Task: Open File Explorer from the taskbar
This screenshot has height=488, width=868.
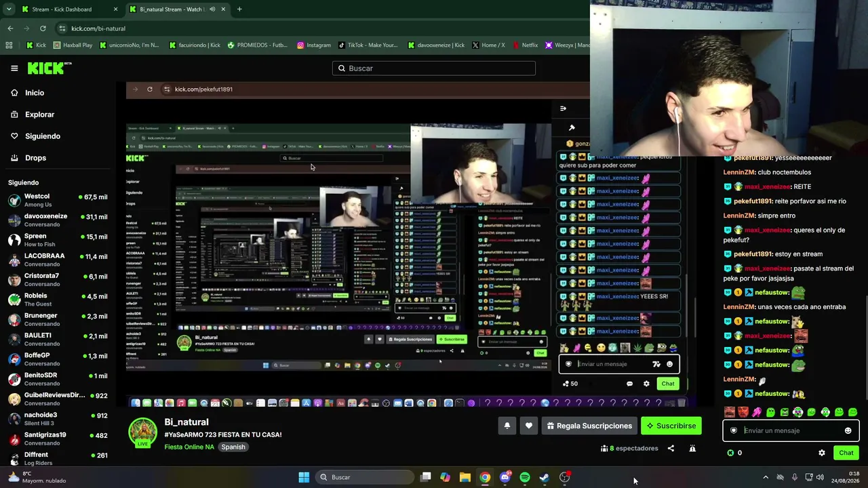Action: point(465,477)
